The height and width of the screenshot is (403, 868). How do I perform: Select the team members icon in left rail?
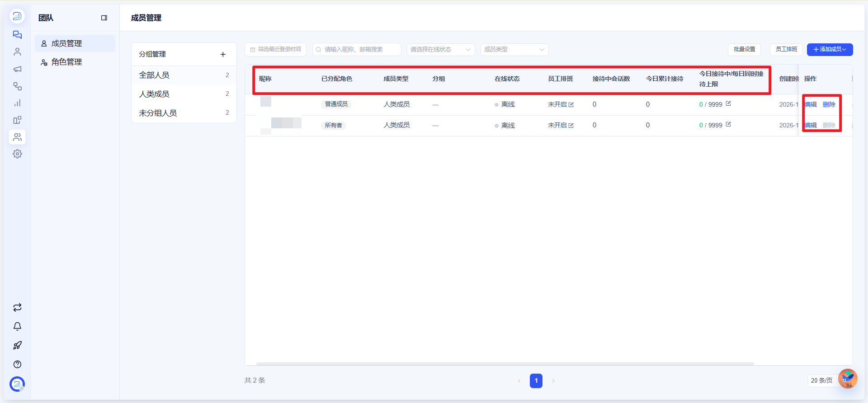click(17, 137)
